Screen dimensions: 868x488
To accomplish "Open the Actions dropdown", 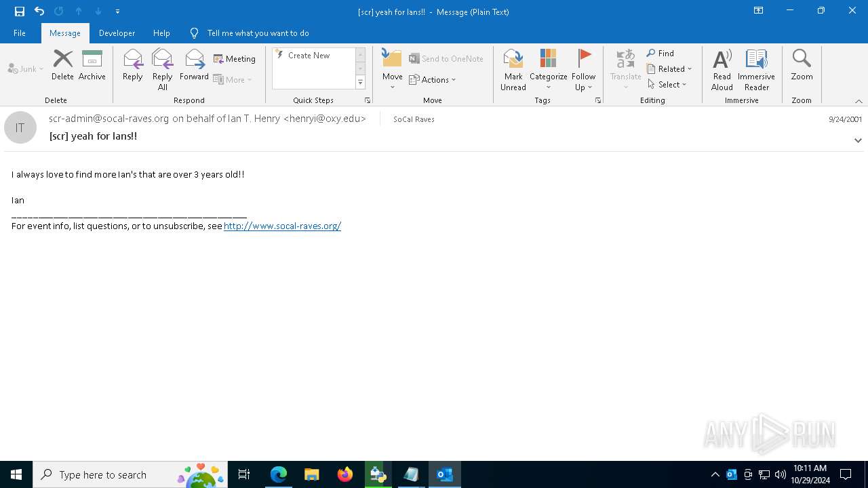I will (x=433, y=79).
